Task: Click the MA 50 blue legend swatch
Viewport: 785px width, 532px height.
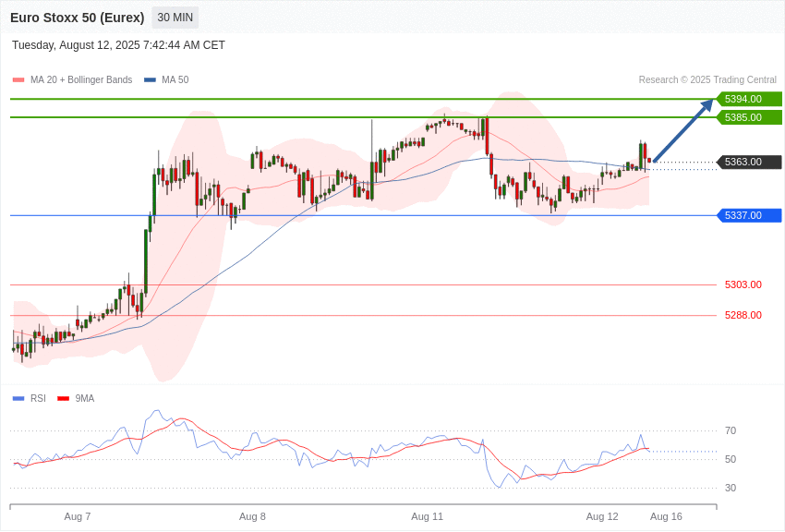Action: (x=150, y=80)
